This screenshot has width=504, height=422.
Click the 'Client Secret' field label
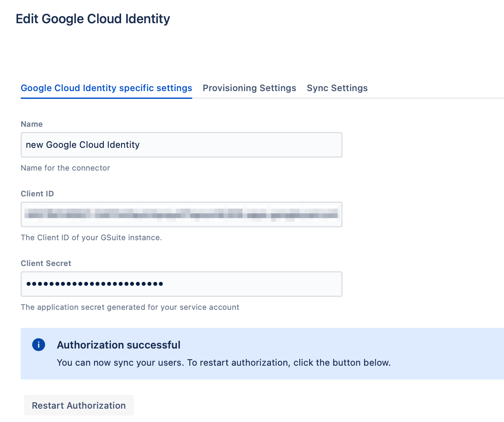tap(46, 263)
